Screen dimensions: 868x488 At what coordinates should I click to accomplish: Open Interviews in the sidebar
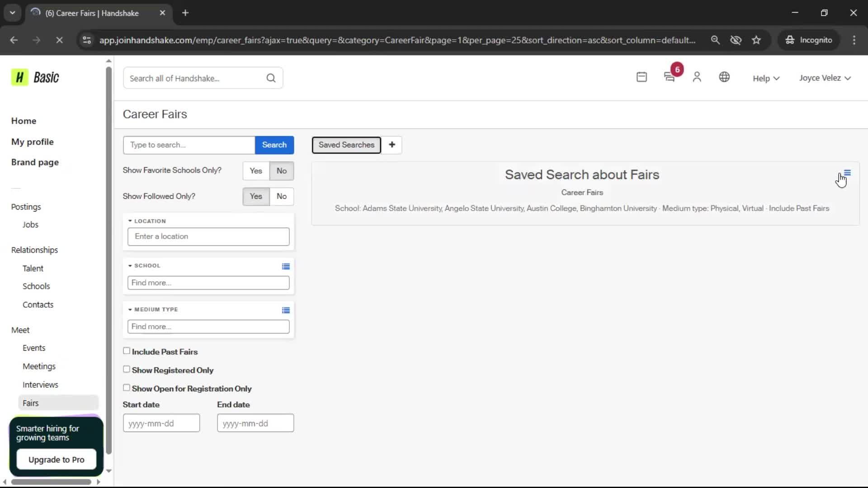tap(40, 385)
